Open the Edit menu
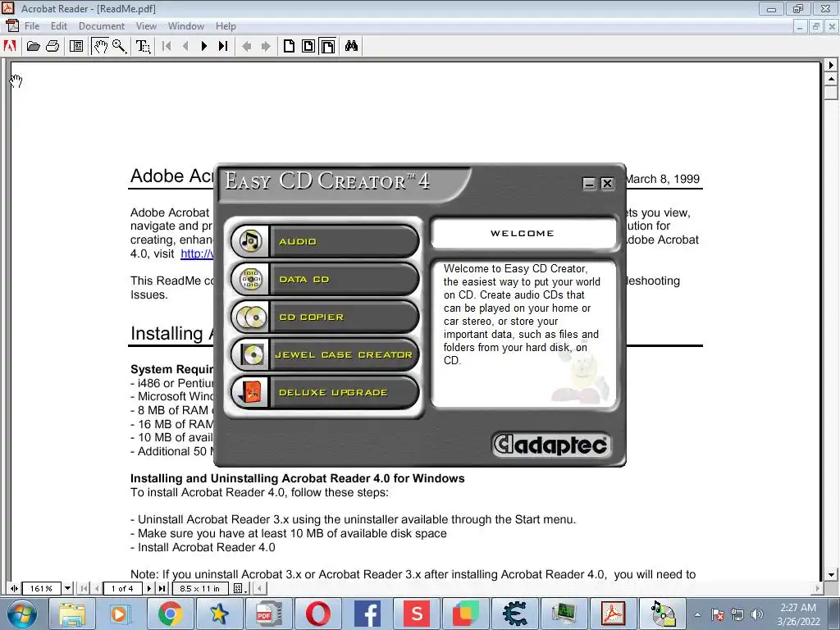Image resolution: width=840 pixels, height=630 pixels. coord(59,25)
